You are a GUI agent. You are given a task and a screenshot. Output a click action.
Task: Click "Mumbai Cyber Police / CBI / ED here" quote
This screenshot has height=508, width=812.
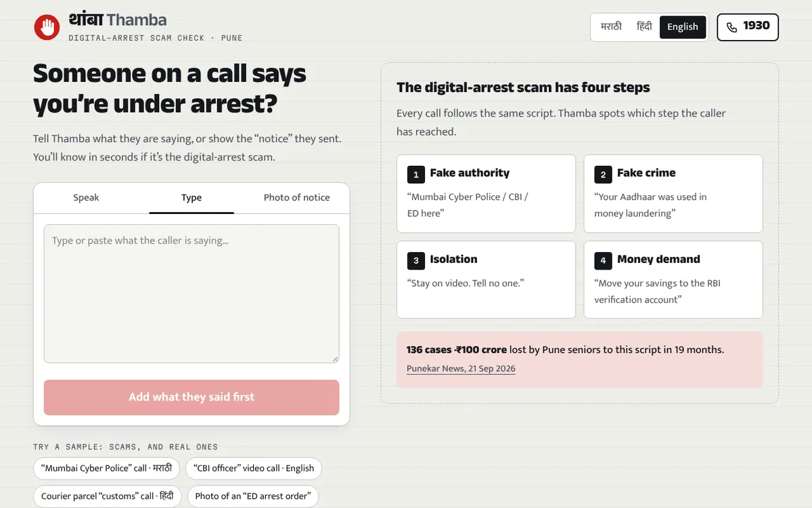(x=467, y=205)
